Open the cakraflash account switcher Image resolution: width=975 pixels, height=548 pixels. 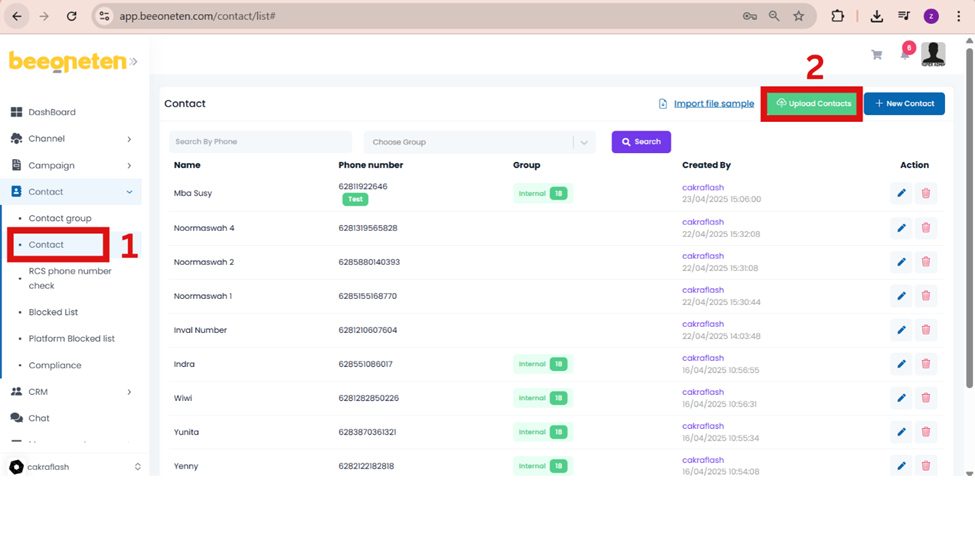point(74,467)
